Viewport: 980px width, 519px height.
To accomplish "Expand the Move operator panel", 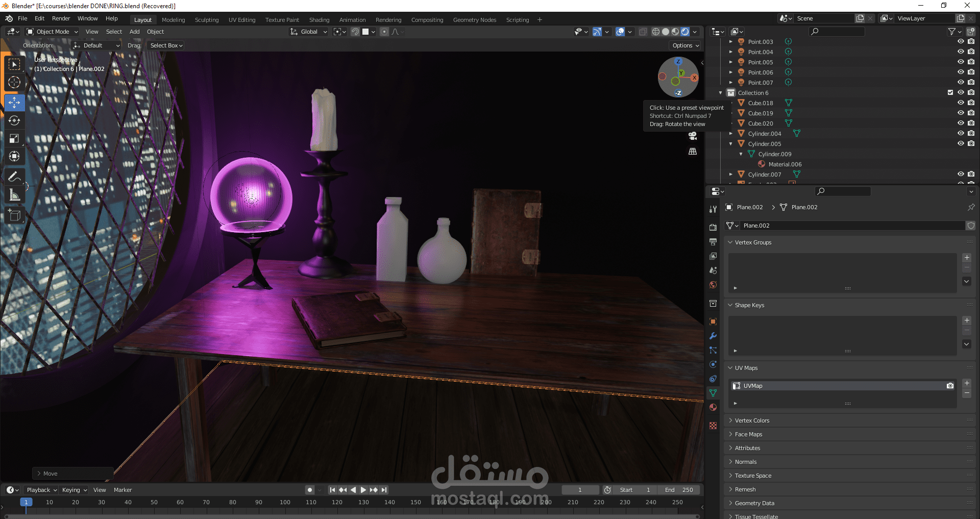I will [72, 474].
